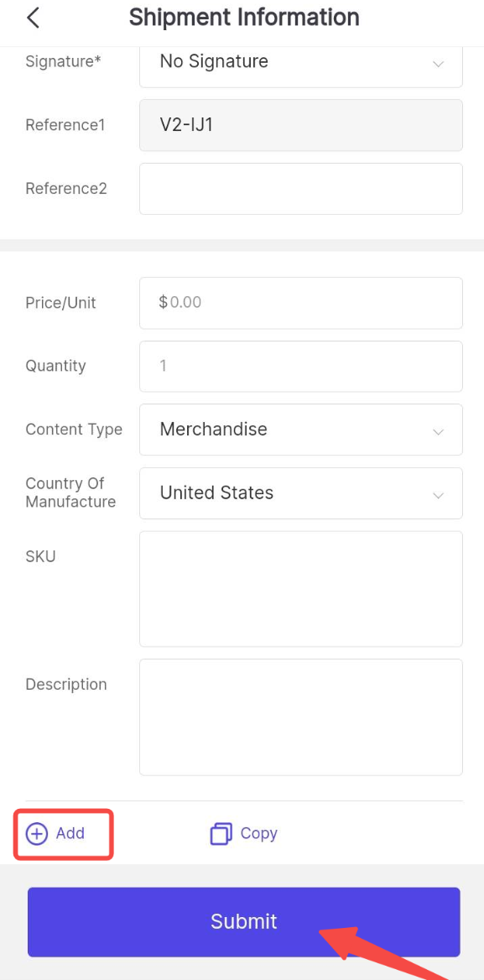Click the plus-circle icon beside Add
This screenshot has width=484, height=980.
[x=37, y=833]
